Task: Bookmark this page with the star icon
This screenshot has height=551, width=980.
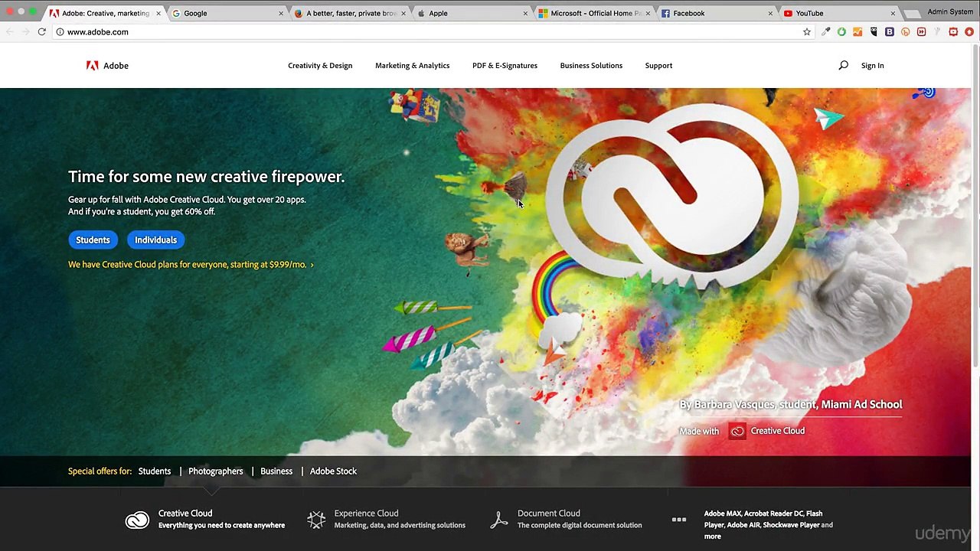Action: tap(806, 32)
